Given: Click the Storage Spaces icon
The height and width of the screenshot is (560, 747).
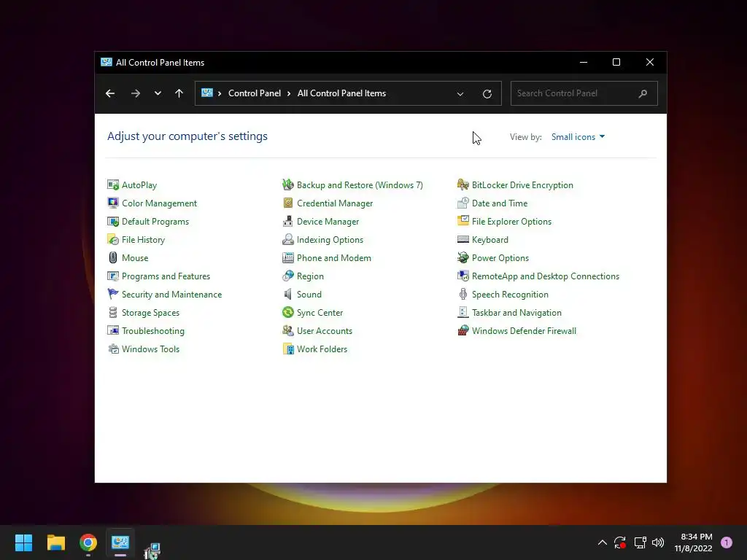Looking at the screenshot, I should coord(113,312).
